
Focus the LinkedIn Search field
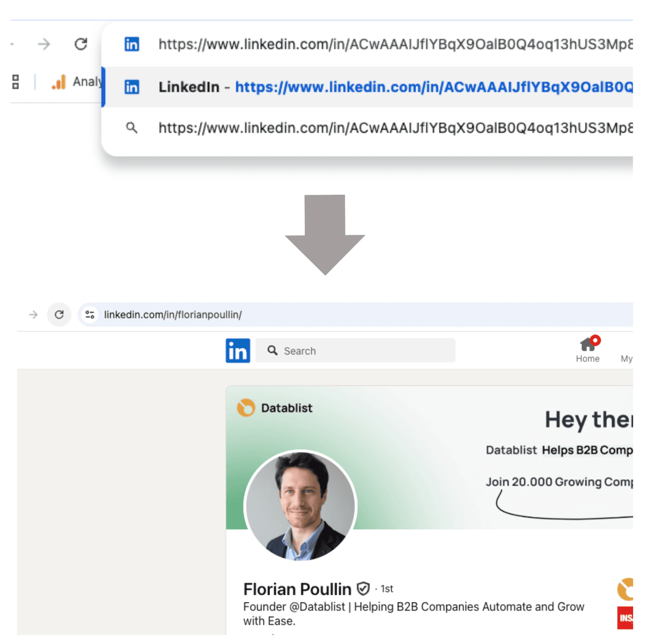click(x=355, y=351)
